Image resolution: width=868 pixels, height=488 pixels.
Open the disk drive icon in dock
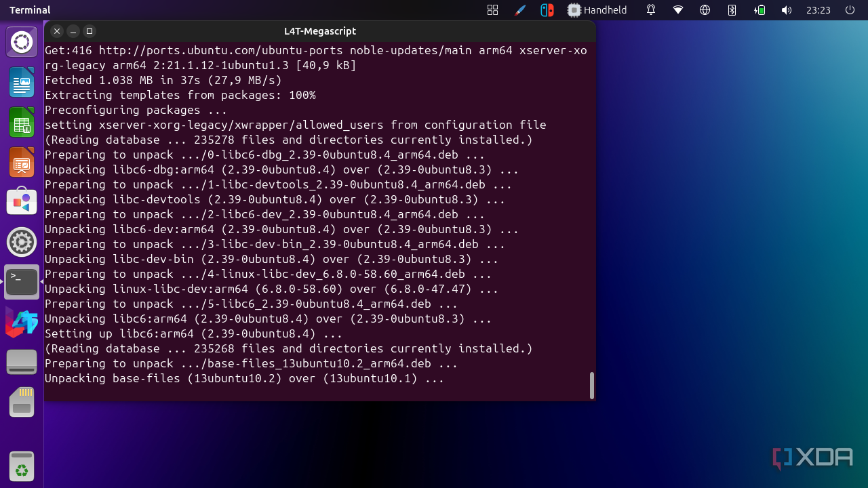click(22, 362)
